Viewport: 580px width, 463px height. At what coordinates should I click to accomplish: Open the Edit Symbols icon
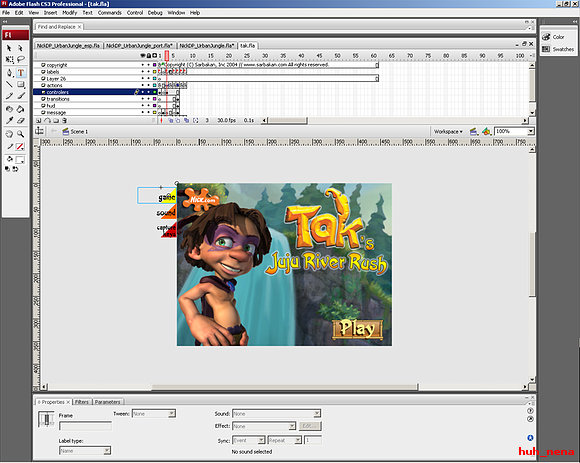[x=486, y=131]
